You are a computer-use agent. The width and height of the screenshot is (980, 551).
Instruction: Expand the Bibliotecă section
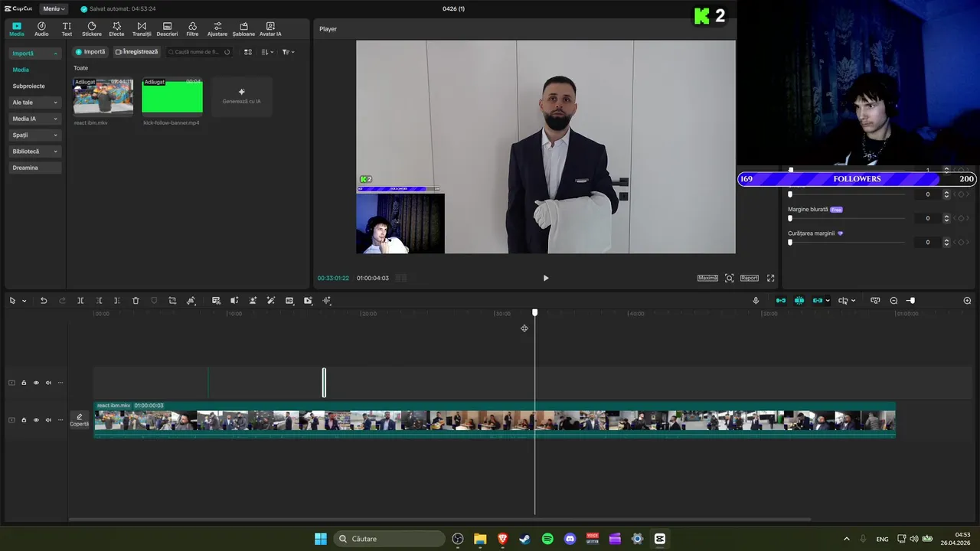click(35, 152)
